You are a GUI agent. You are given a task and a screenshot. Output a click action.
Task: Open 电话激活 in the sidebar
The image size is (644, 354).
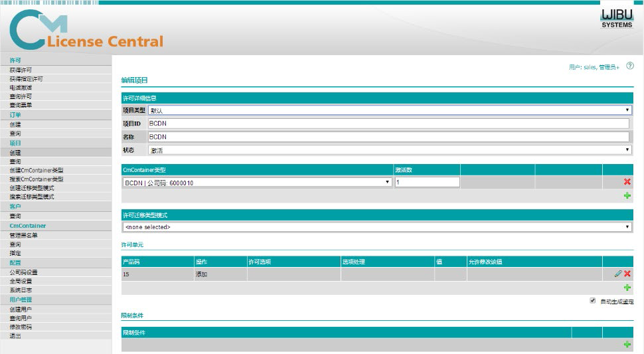tap(21, 88)
